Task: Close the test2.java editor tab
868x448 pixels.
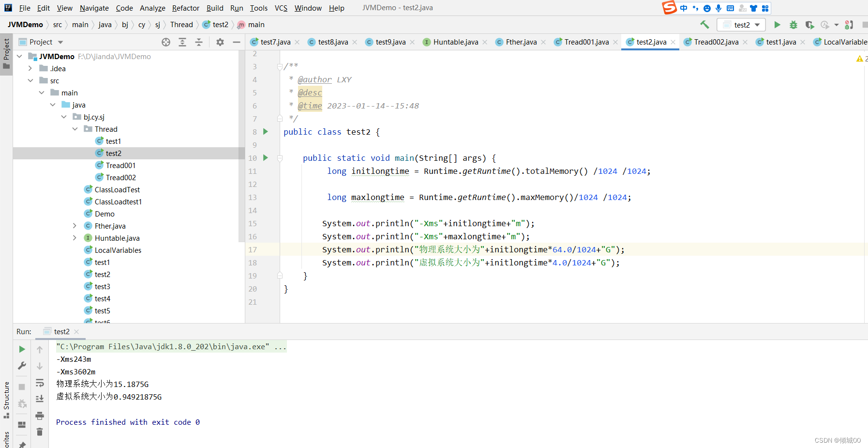Action: pos(673,42)
